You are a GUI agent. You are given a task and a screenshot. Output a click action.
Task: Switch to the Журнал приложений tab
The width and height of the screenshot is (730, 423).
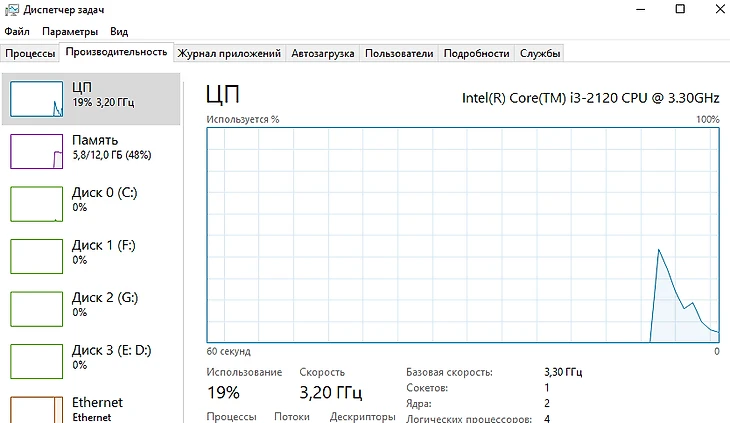pyautogui.click(x=229, y=53)
